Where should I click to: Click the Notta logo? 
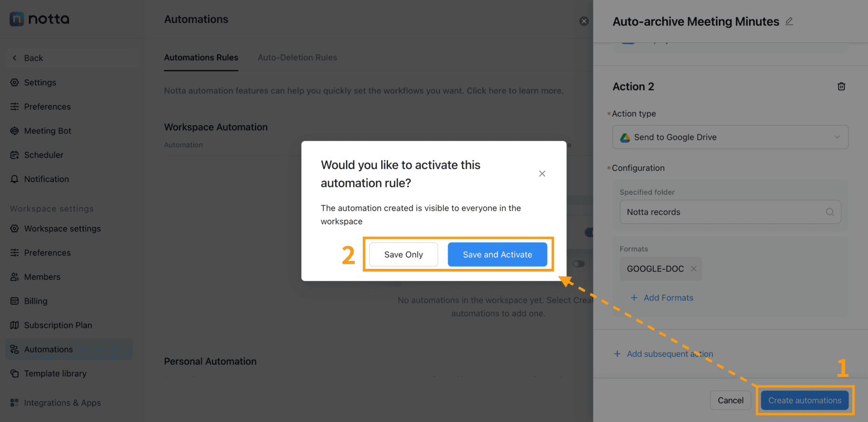tap(40, 19)
